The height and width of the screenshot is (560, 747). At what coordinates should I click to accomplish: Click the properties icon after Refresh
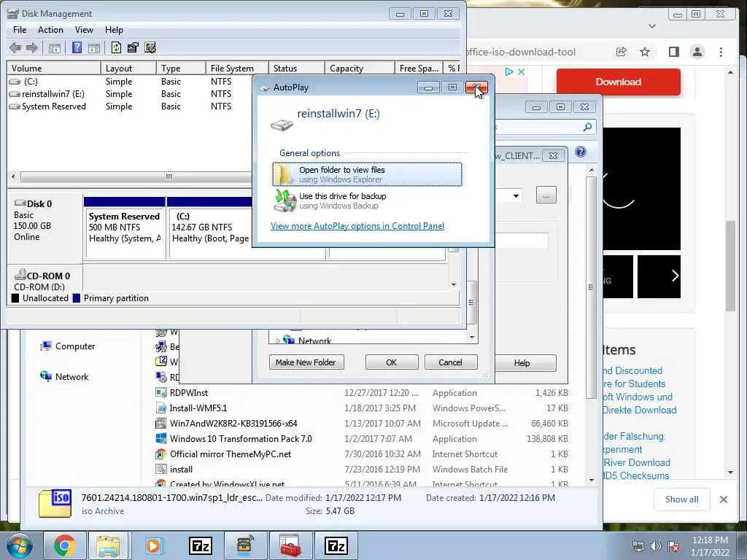click(x=133, y=47)
